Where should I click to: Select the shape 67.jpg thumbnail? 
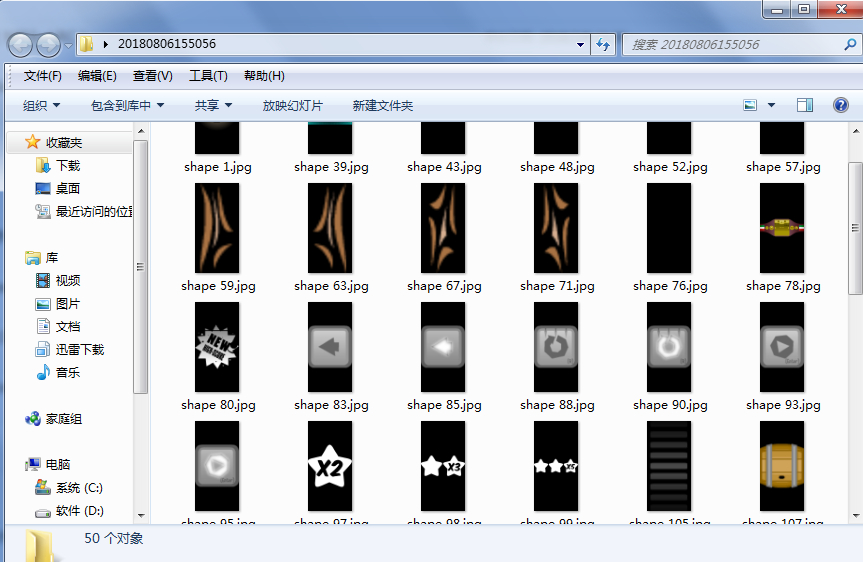[443, 228]
